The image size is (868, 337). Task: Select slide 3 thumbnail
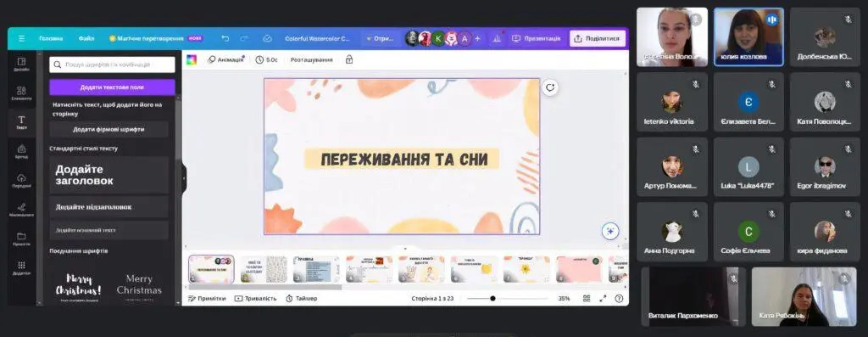[316, 269]
